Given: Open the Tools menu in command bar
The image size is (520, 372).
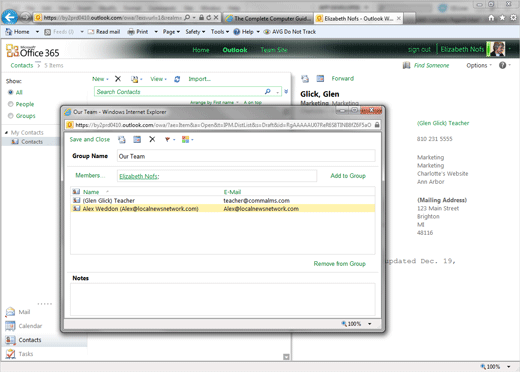Looking at the screenshot, I should [220, 32].
